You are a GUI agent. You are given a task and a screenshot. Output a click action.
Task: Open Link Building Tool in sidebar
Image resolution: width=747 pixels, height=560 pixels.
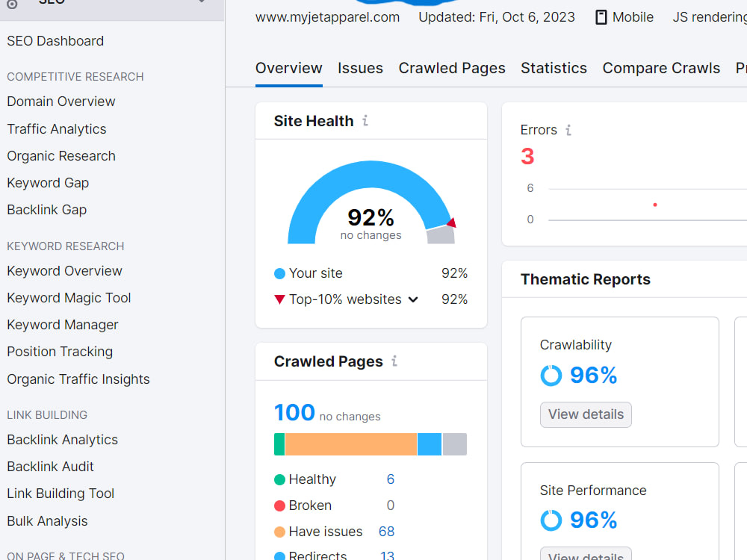[61, 494]
